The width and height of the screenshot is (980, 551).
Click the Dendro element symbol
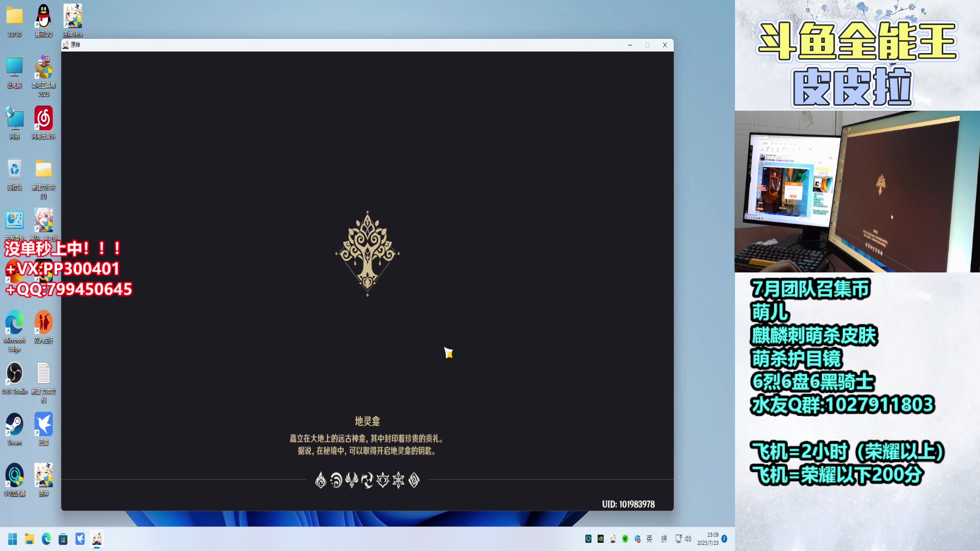click(x=383, y=480)
